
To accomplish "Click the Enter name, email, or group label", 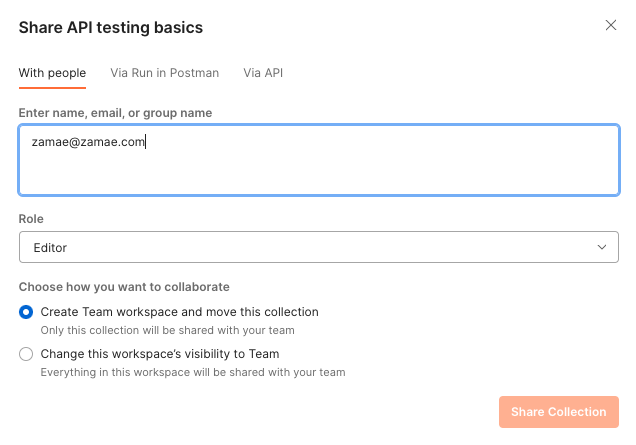I will 115,113.
